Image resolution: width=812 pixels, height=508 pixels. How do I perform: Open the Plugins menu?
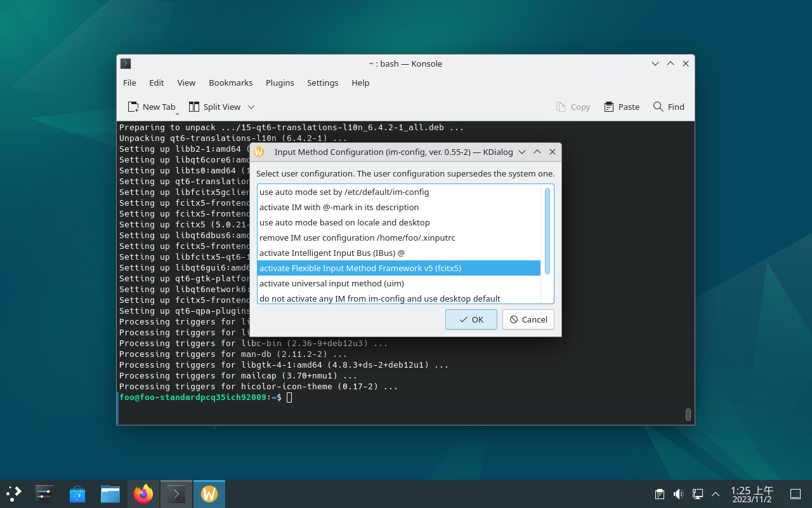pyautogui.click(x=280, y=83)
